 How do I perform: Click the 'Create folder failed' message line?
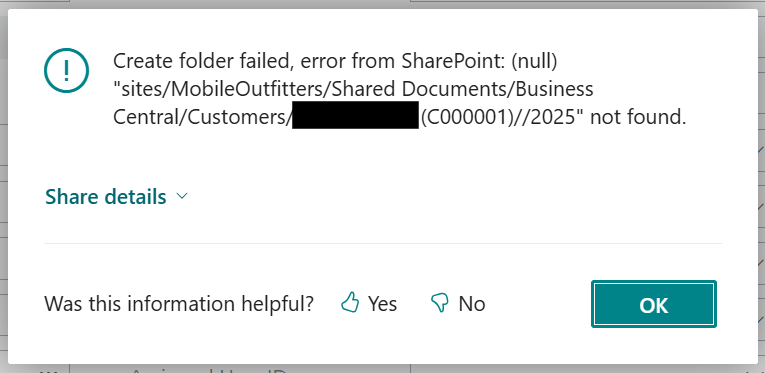tap(335, 61)
